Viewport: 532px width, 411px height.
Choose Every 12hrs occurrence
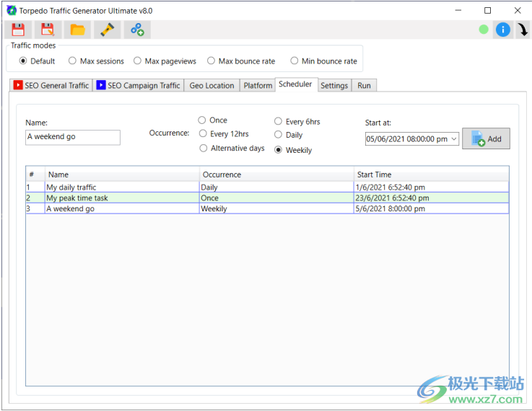224,134
